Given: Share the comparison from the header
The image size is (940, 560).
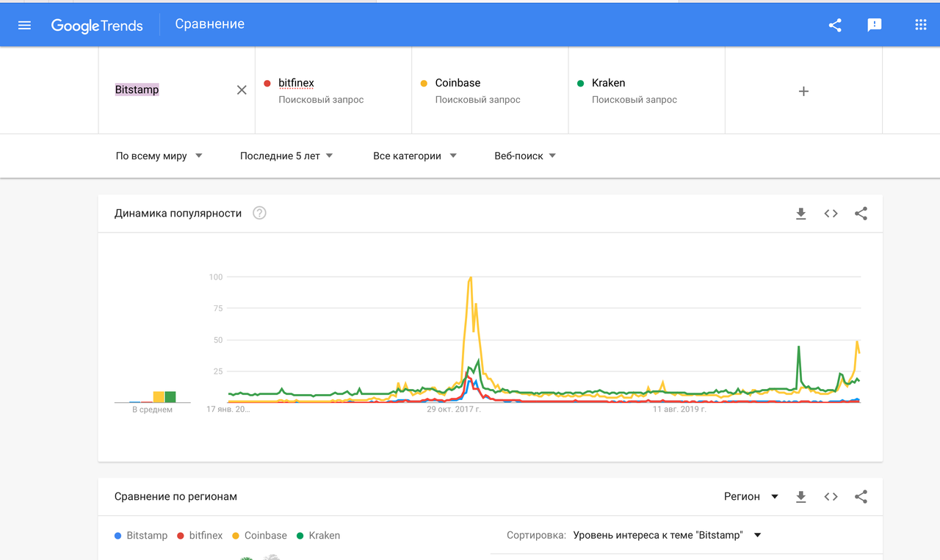Looking at the screenshot, I should (835, 25).
